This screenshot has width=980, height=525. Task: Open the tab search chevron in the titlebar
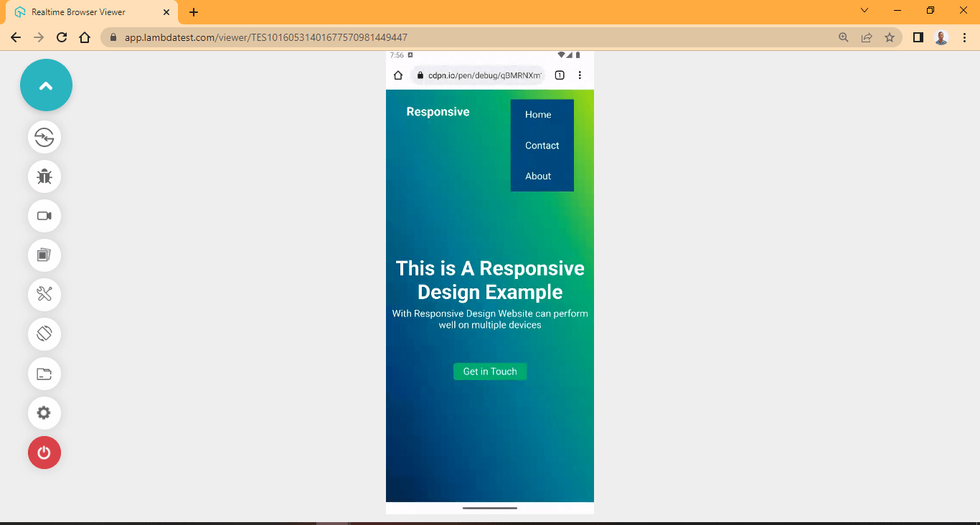(x=864, y=11)
